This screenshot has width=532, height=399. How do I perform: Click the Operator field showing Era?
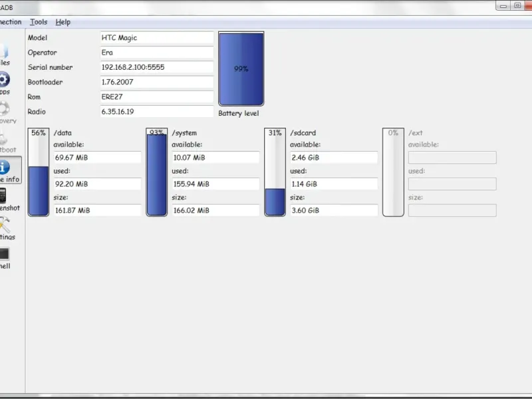[157, 53]
